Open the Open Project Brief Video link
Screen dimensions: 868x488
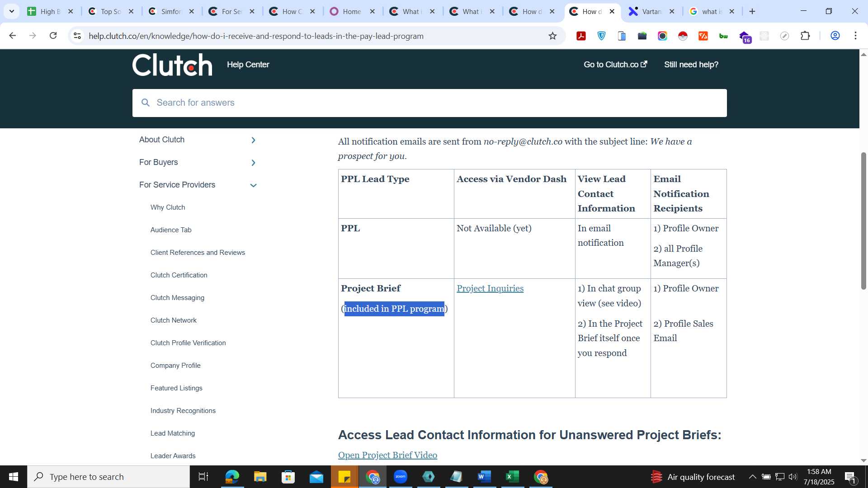[387, 455]
